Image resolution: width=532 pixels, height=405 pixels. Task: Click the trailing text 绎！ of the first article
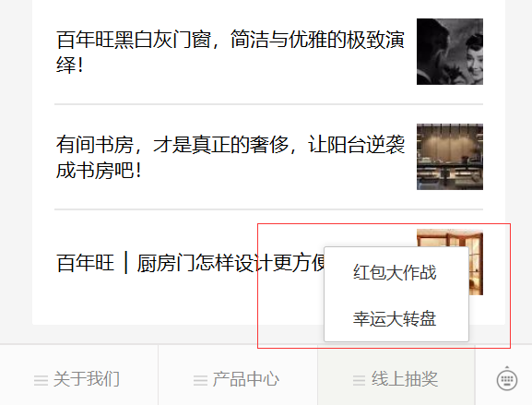click(x=70, y=66)
